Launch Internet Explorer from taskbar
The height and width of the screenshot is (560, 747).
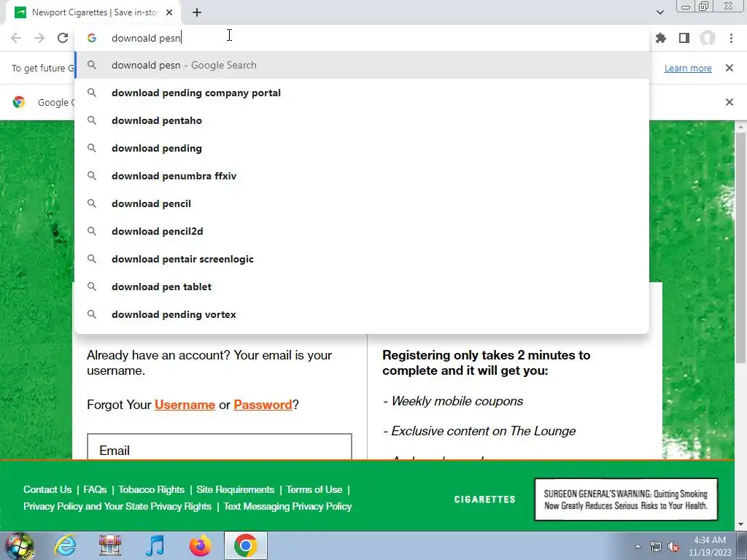pos(65,545)
